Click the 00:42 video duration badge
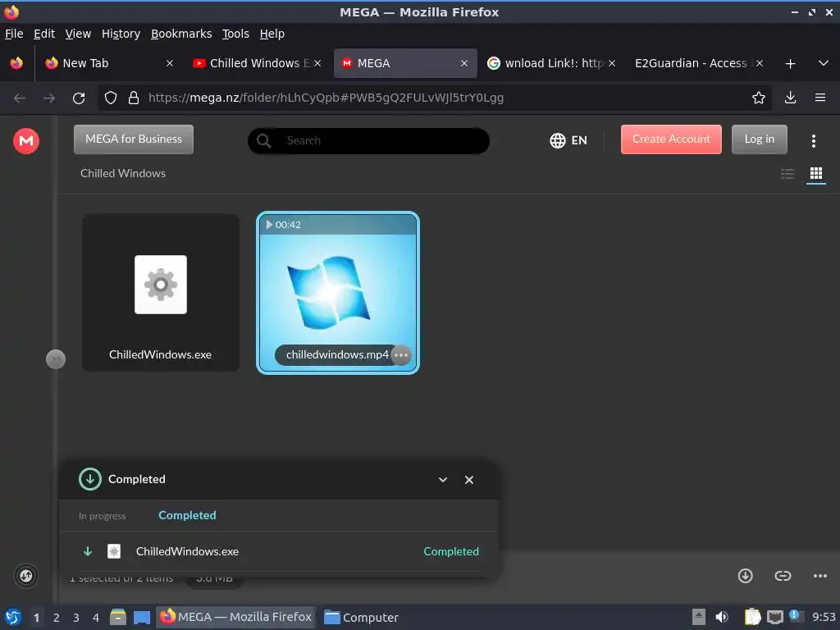 coord(283,225)
